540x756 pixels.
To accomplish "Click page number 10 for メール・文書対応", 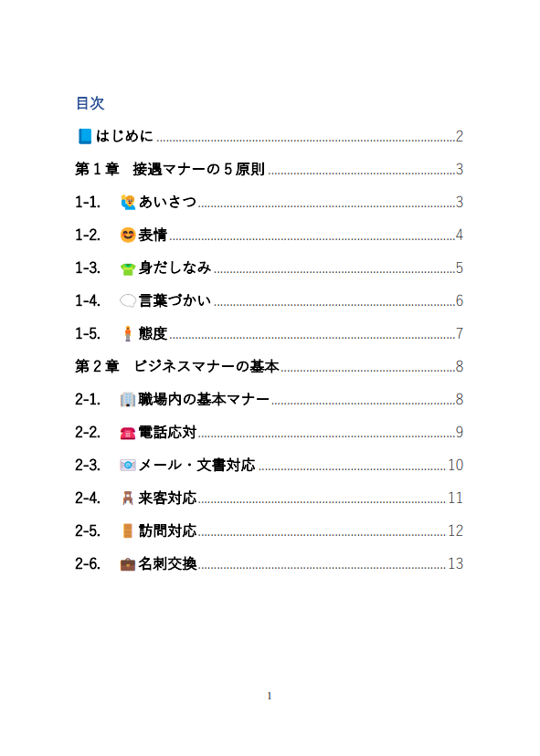I will [x=456, y=465].
